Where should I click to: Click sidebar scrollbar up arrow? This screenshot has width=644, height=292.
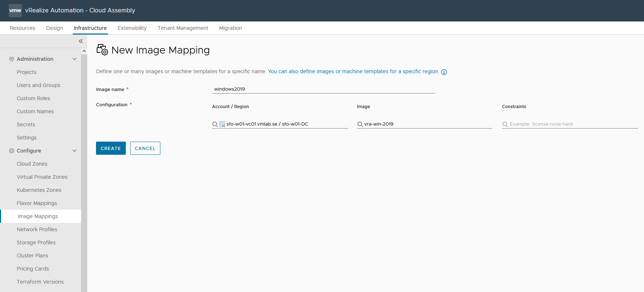84,51
